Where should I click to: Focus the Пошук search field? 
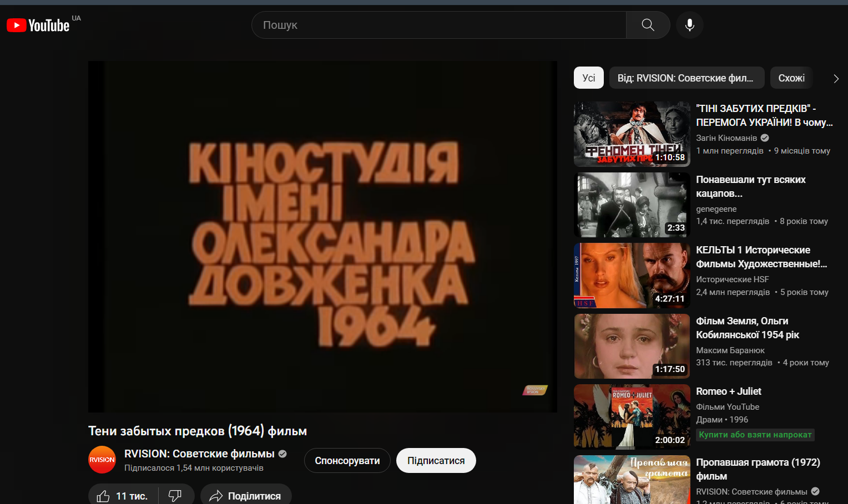[x=438, y=25]
